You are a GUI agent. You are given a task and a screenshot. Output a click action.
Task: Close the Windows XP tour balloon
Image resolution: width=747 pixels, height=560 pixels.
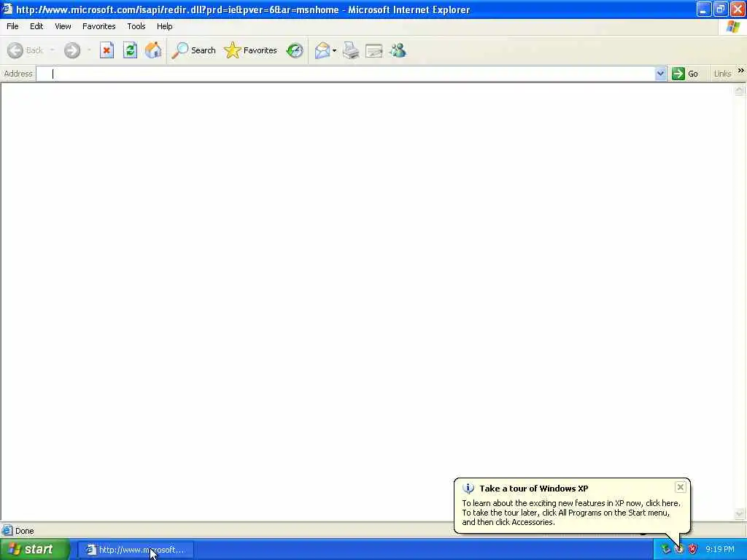pyautogui.click(x=681, y=486)
